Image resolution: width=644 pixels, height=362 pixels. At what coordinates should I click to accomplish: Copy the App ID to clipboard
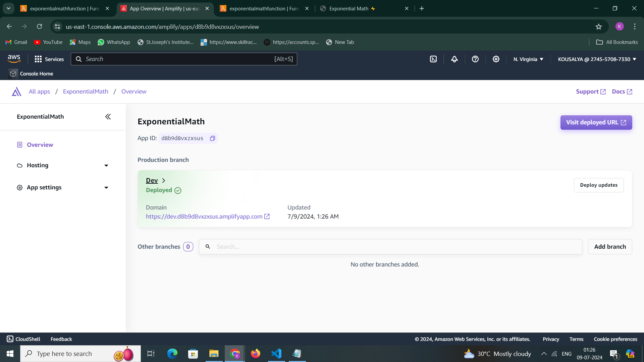tap(212, 138)
